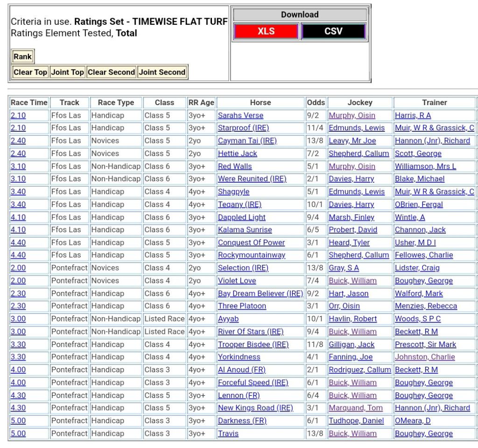The image size is (478, 448).
Task: Open the Cayman Tai (IRE) horse link
Action: point(247,141)
